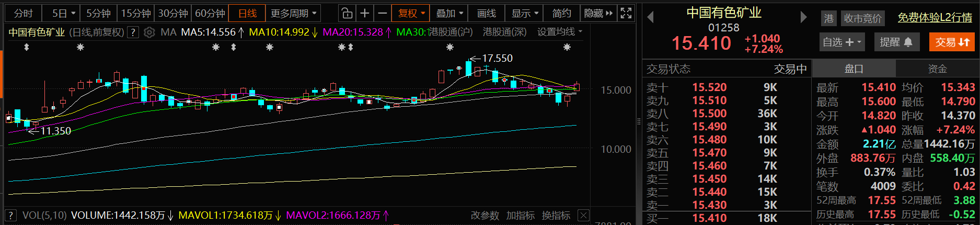The width and height of the screenshot is (980, 225).
Task: Click MAVOL1:1734.618万 value
Action: pyautogui.click(x=225, y=216)
